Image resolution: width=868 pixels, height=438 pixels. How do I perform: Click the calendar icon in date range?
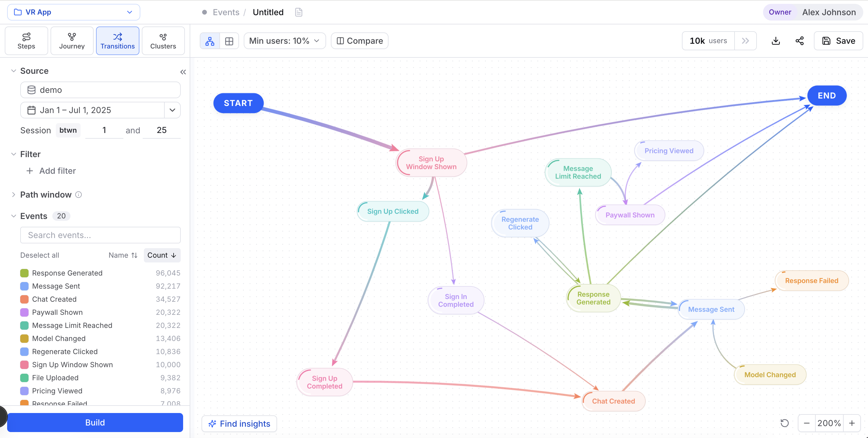[x=31, y=110]
